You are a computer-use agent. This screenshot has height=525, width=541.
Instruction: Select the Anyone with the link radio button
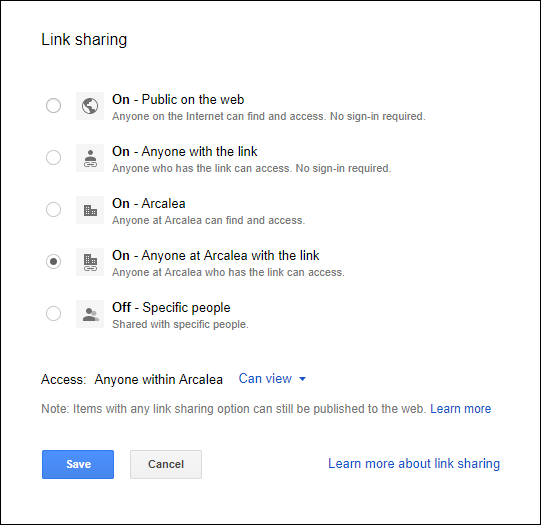[53, 157]
